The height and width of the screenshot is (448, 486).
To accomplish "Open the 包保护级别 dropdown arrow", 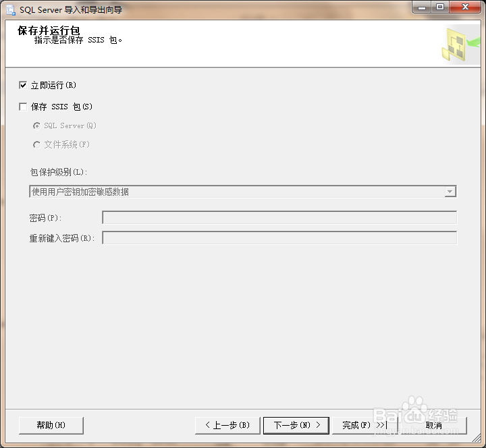I will tap(450, 192).
